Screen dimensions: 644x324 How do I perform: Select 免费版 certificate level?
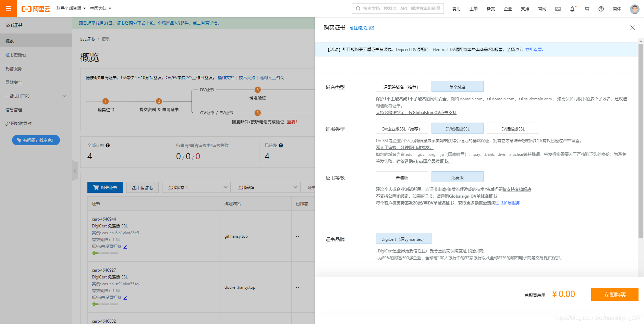pyautogui.click(x=457, y=177)
